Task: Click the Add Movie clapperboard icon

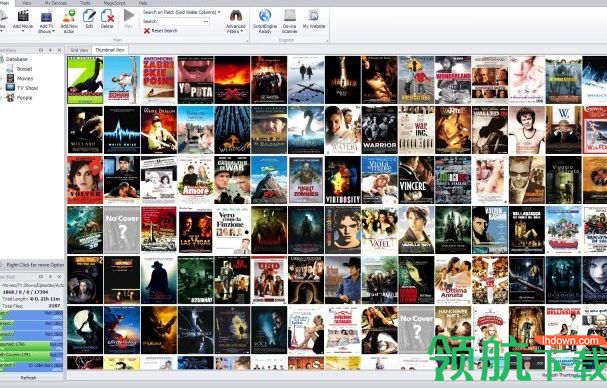Action: tap(23, 16)
